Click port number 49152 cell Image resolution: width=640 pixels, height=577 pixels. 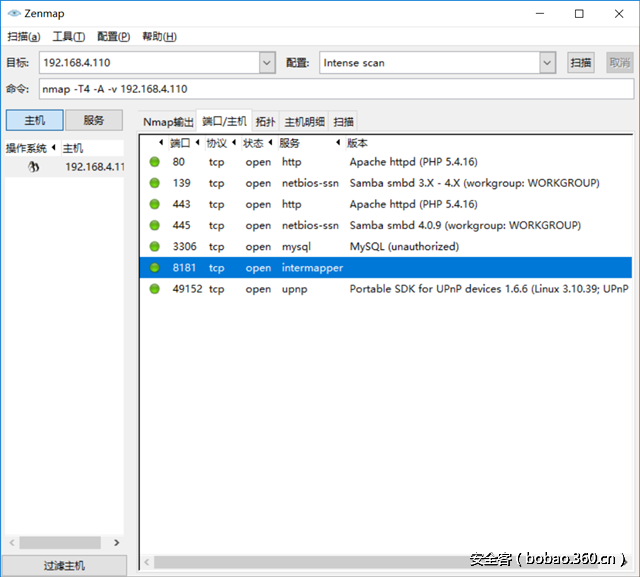tap(187, 289)
